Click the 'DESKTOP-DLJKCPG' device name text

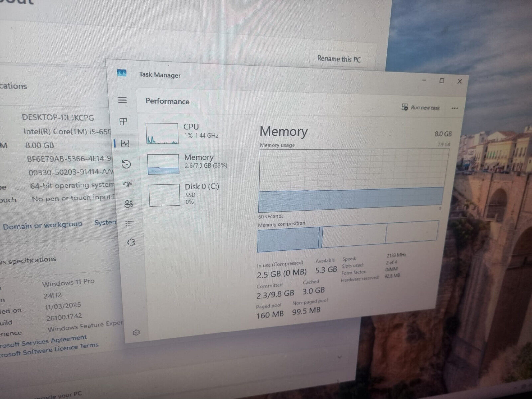(58, 118)
